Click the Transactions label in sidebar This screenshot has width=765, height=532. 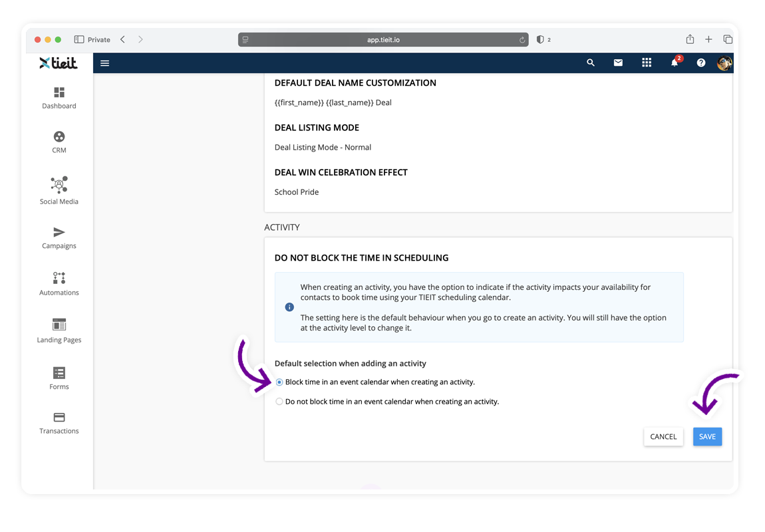tap(59, 431)
